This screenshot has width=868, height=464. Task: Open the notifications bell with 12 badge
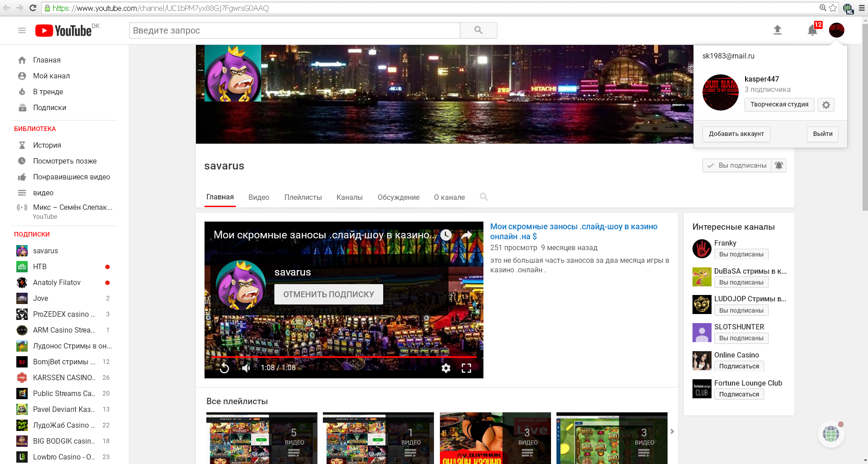813,30
